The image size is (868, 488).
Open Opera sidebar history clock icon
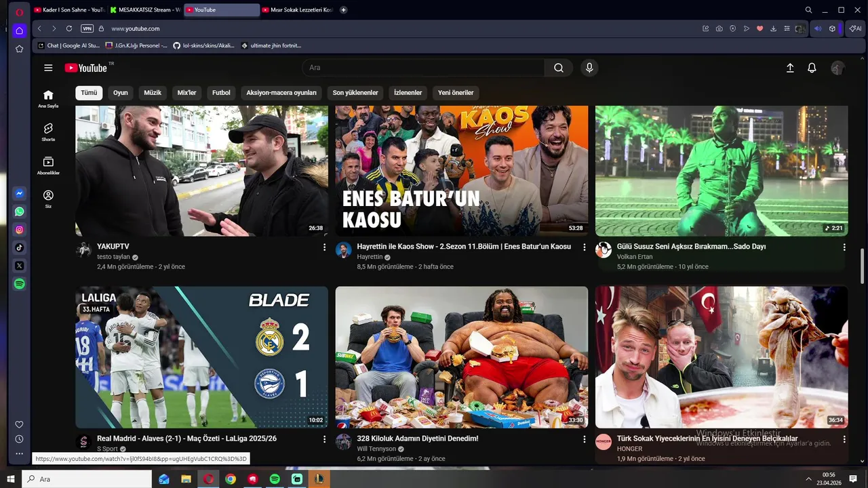(x=19, y=439)
